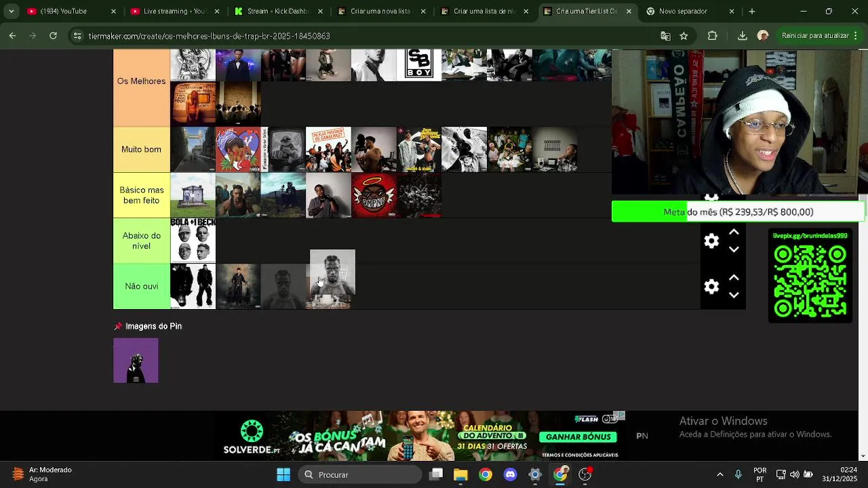Open a new browser tab

pyautogui.click(x=751, y=12)
